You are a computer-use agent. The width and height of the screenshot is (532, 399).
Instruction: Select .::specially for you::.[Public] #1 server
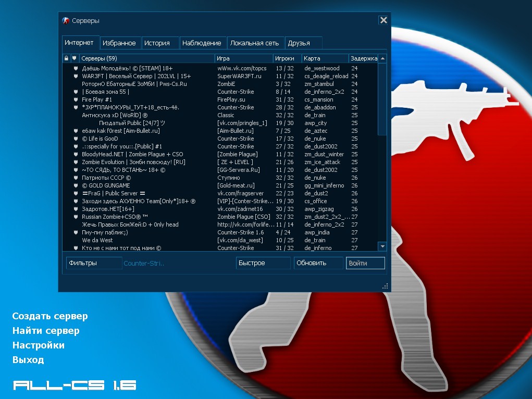pyautogui.click(x=220, y=146)
